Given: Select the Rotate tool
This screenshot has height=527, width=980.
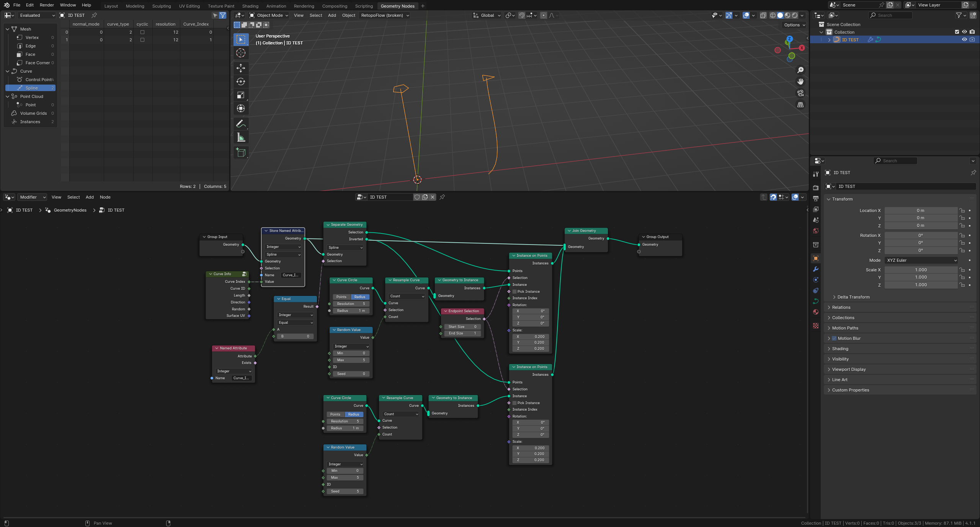Looking at the screenshot, I should 241,82.
